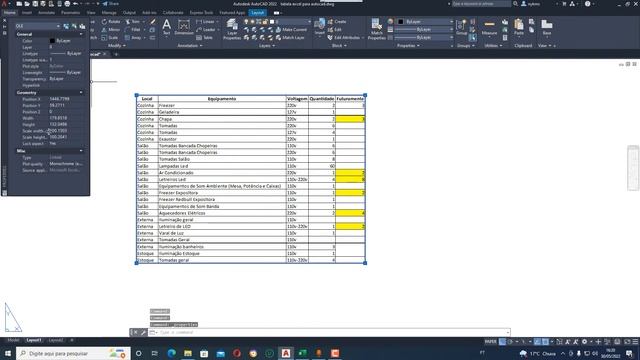Select the Leader annotation tool
This screenshot has height=360, width=640.
206,29
